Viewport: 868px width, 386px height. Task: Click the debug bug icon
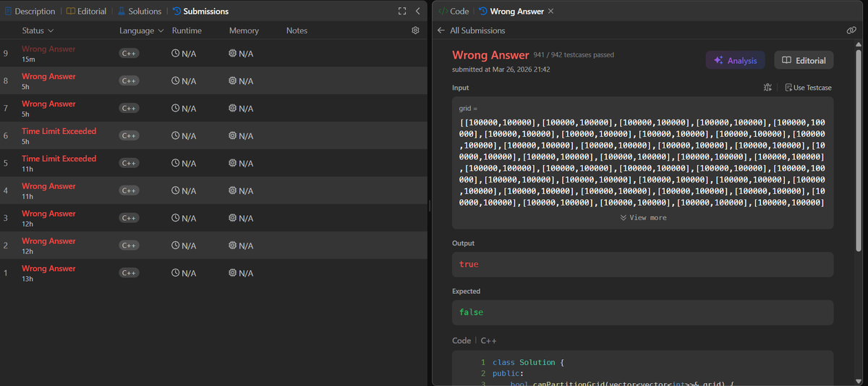pyautogui.click(x=767, y=88)
